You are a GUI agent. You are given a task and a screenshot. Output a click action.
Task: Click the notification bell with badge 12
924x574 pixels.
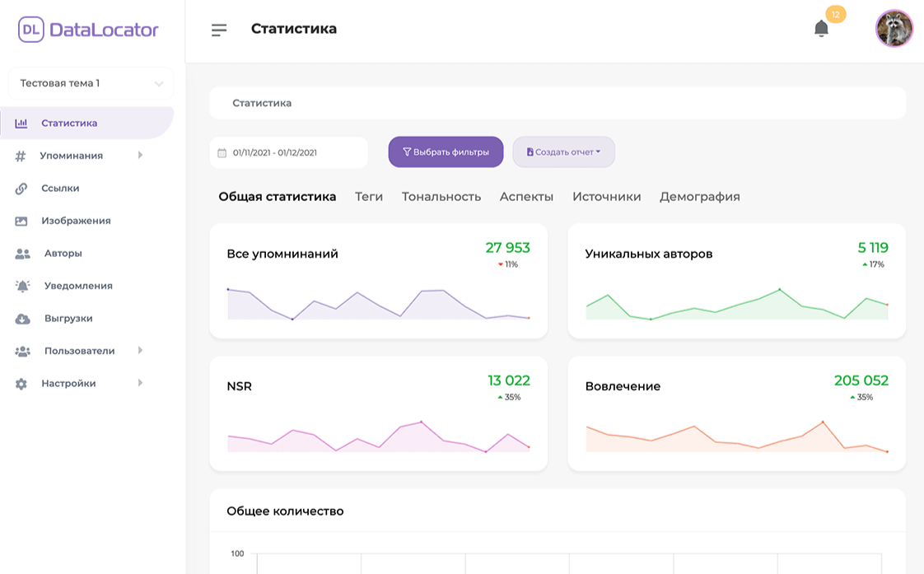click(x=821, y=28)
